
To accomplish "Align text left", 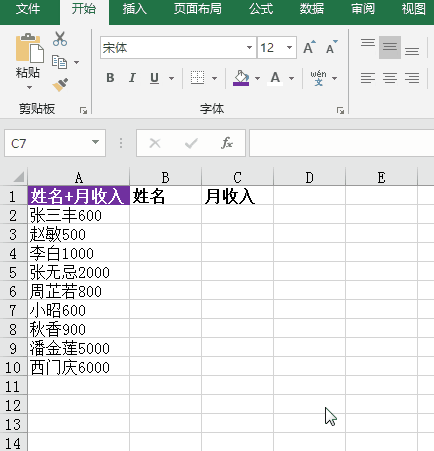I will pyautogui.click(x=368, y=78).
